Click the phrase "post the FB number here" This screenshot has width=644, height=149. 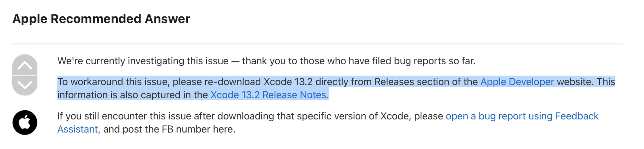179,129
